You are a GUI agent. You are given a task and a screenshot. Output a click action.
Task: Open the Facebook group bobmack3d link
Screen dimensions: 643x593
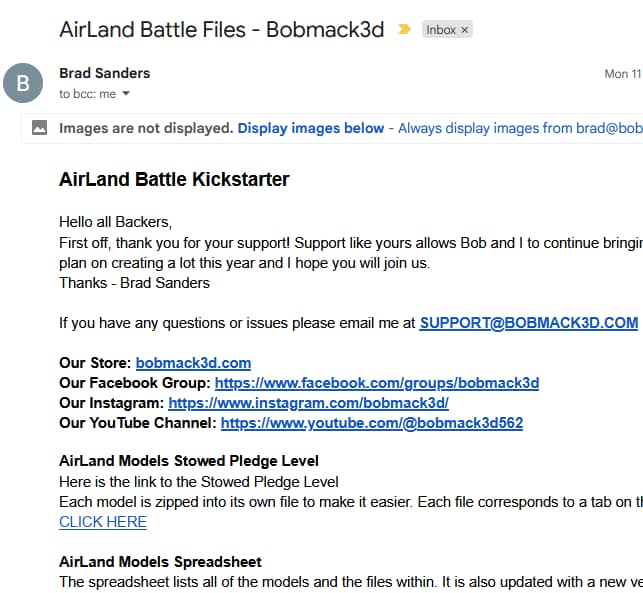377,383
